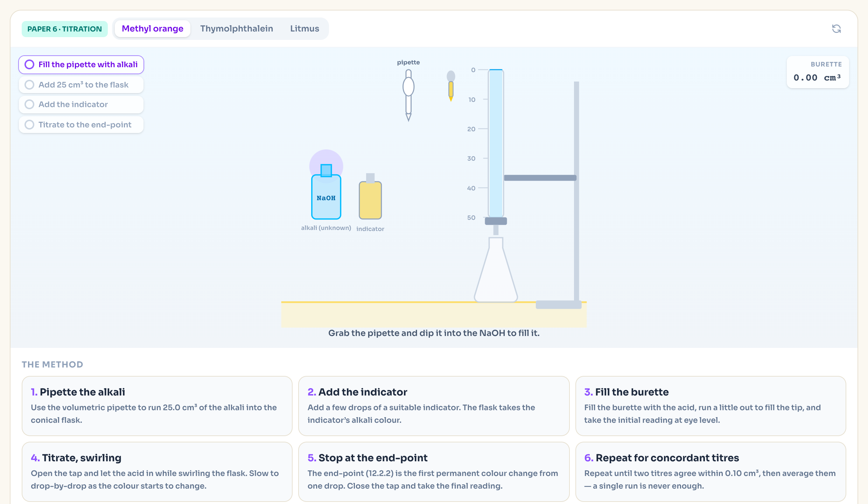Viewport: 868px width, 504px height.
Task: Grab the pipette above the bench
Action: click(408, 95)
